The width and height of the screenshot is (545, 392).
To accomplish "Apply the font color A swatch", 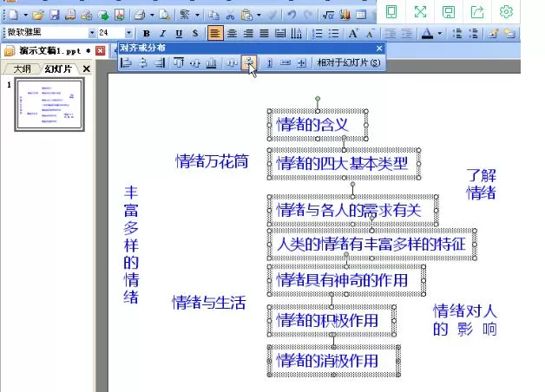I will coord(427,33).
